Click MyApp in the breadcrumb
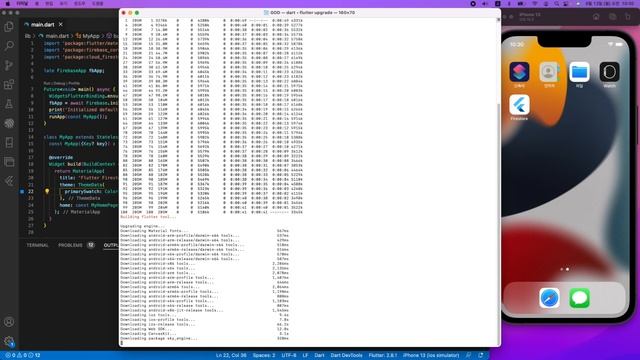640x360 pixels. tap(91, 36)
